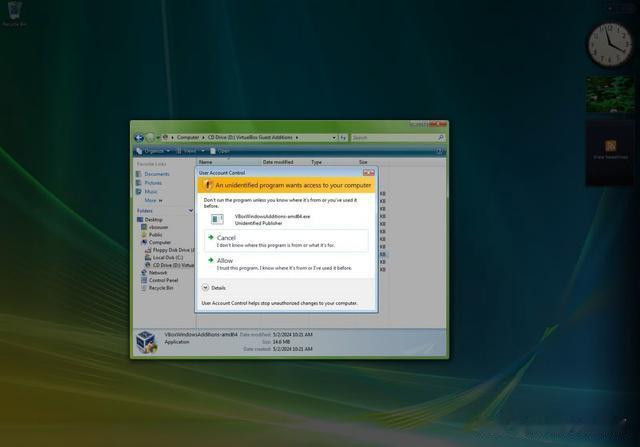Click the slide show photo gadget
This screenshot has width=640, height=447.
pyautogui.click(x=610, y=94)
